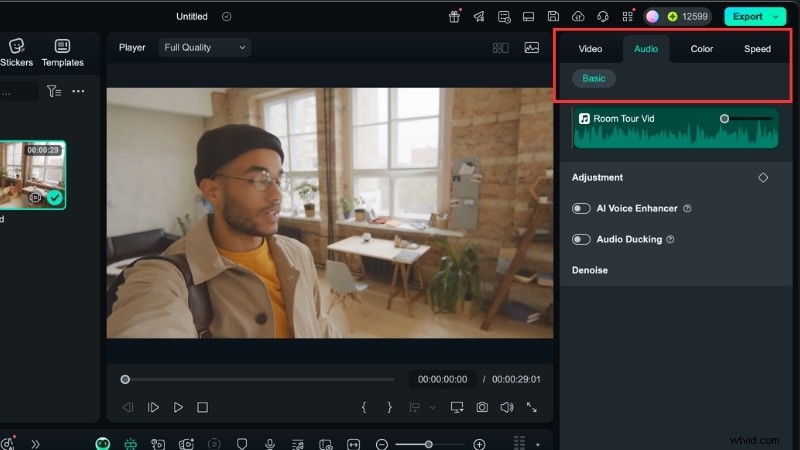Screen dimensions: 800x450
Task: Open the task list with clock icon
Action: pyautogui.click(x=504, y=17)
